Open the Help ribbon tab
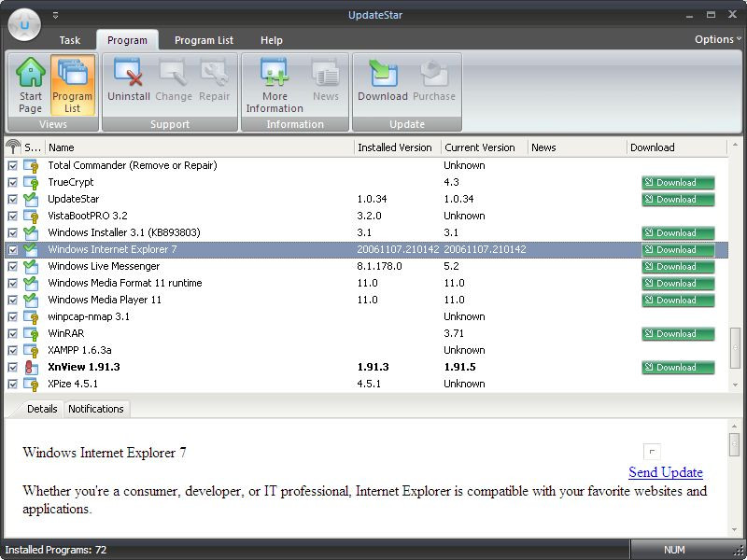 pos(272,40)
